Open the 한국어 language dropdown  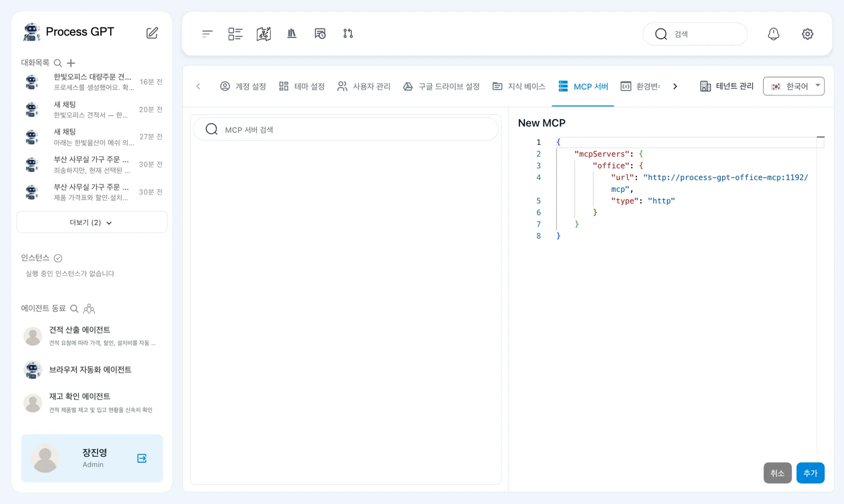(x=794, y=86)
